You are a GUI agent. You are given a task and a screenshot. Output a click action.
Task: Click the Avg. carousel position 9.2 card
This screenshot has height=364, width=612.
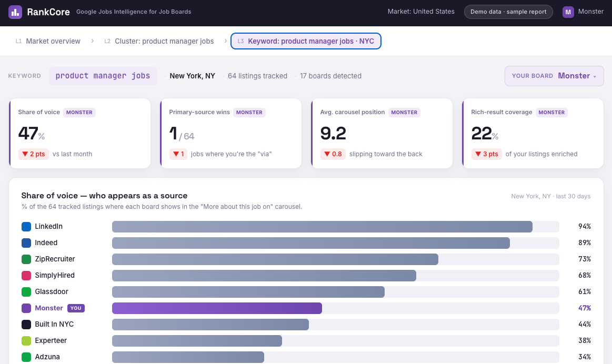(382, 134)
